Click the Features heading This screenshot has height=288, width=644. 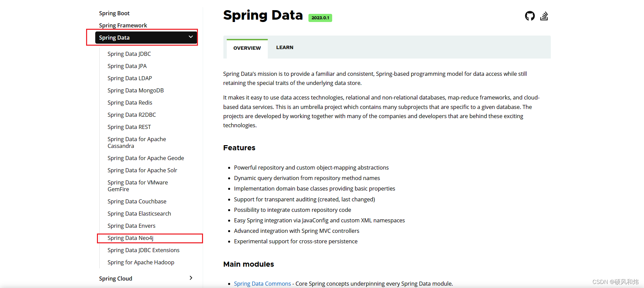[239, 148]
